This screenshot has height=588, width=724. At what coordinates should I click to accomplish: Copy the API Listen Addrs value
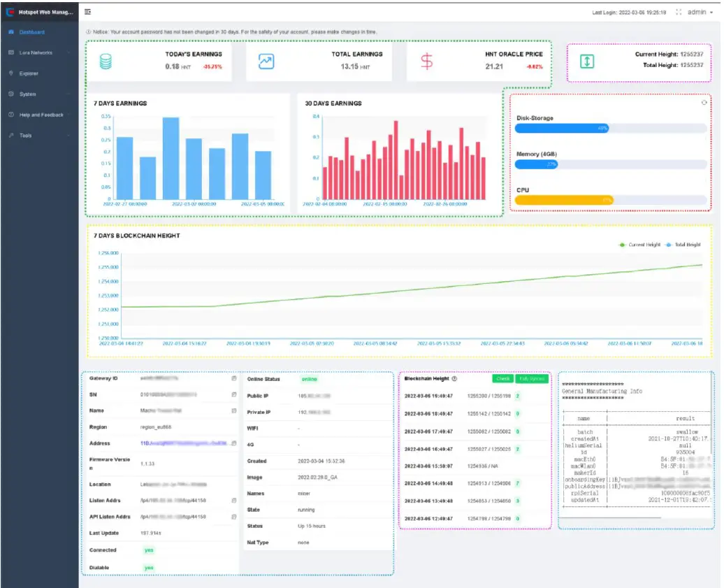(x=234, y=517)
